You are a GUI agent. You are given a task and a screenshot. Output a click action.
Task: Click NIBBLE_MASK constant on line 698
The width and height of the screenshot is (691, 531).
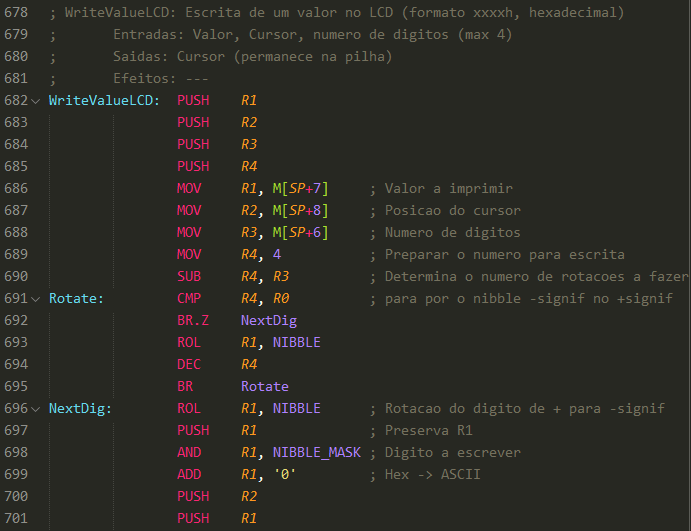click(x=317, y=453)
